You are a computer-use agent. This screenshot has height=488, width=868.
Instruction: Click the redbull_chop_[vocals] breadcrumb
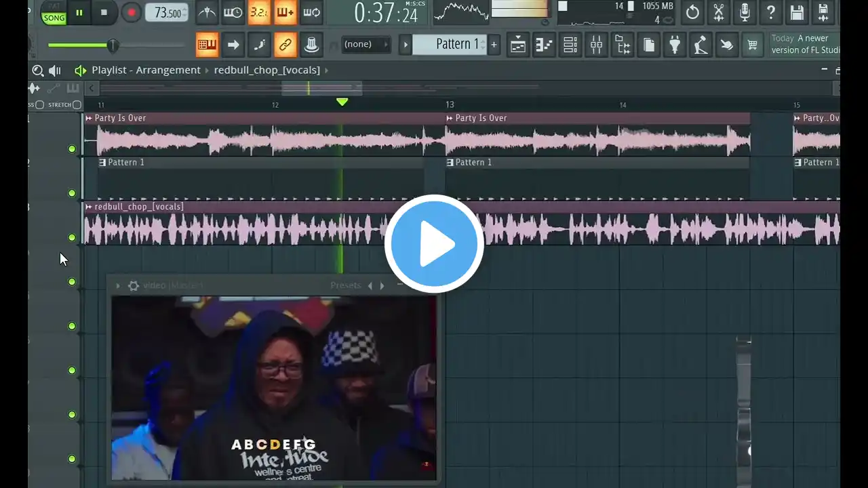click(267, 70)
